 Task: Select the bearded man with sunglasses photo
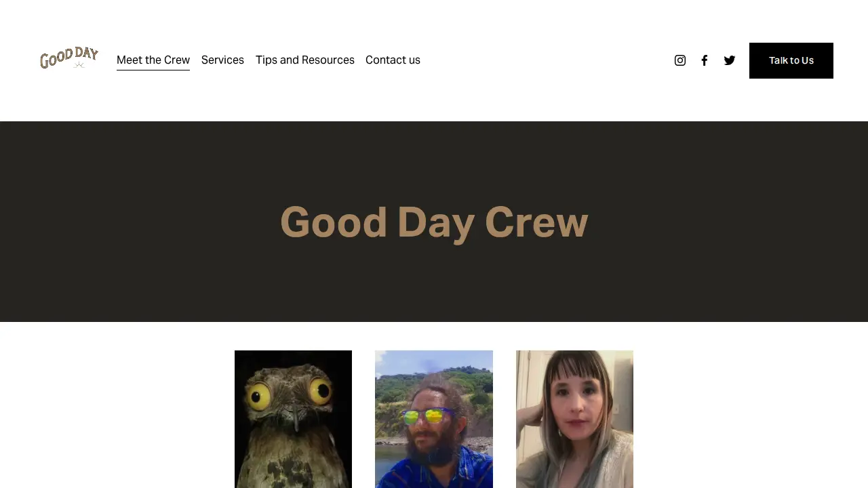pos(434,419)
